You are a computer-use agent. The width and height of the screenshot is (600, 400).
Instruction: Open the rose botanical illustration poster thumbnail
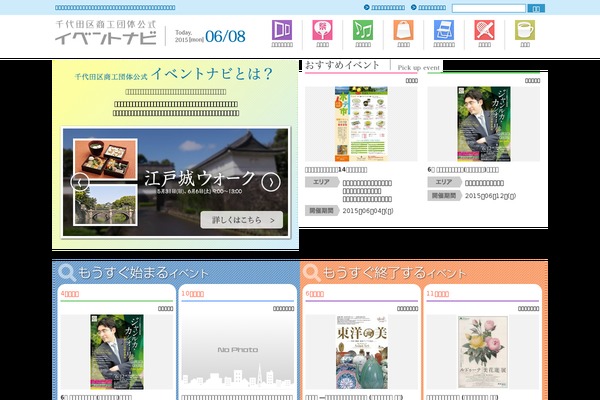point(483,352)
